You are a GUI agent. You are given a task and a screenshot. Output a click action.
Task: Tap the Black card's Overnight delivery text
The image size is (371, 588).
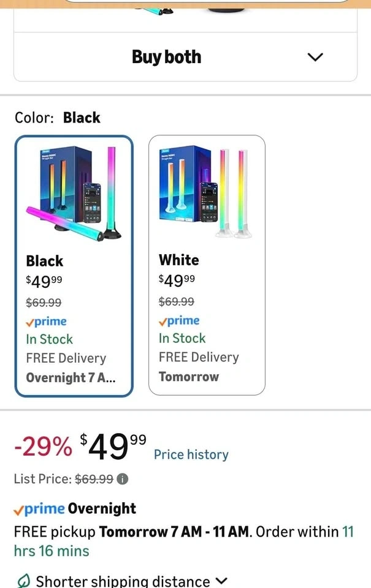pyautogui.click(x=71, y=377)
